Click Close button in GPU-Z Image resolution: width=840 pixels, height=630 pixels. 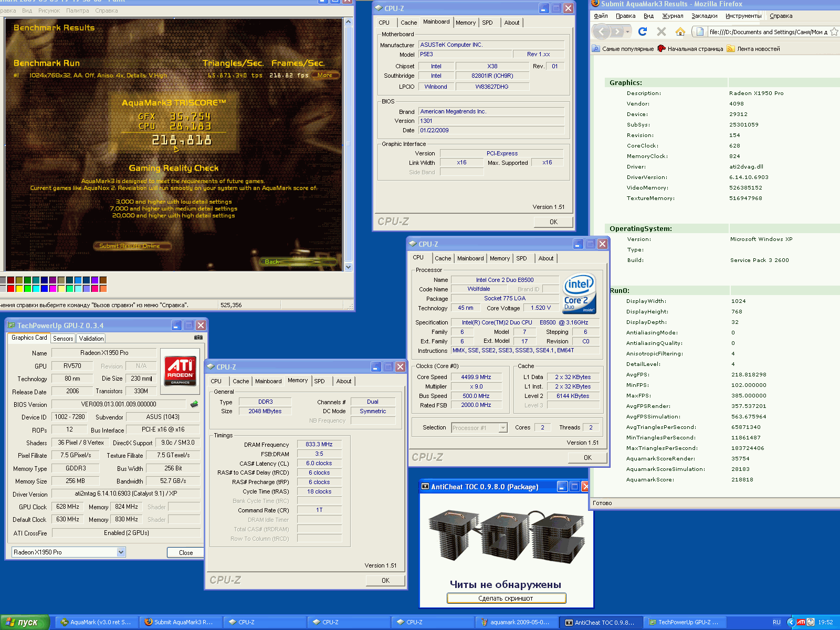click(186, 553)
